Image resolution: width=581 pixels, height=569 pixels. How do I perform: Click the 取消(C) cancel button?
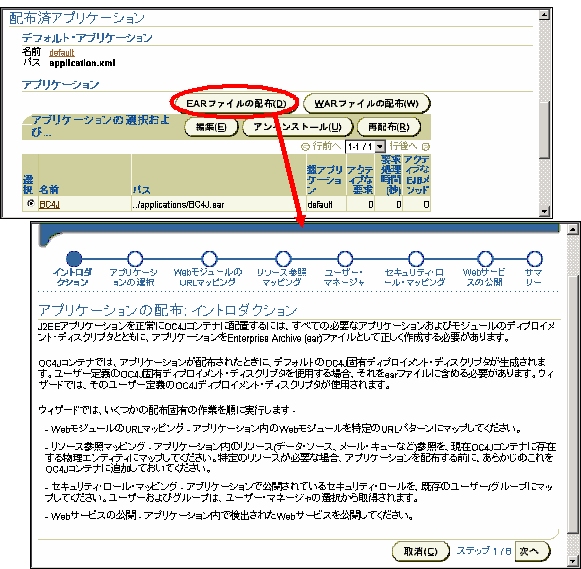pyautogui.click(x=421, y=551)
